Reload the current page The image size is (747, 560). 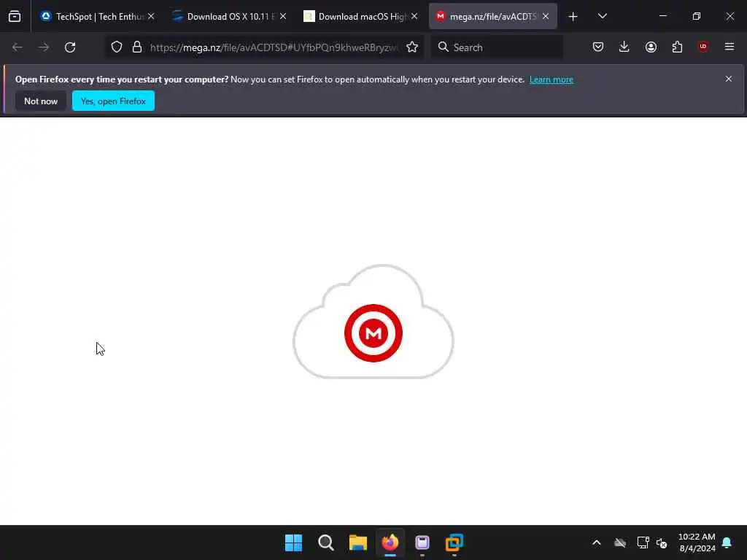coord(70,47)
